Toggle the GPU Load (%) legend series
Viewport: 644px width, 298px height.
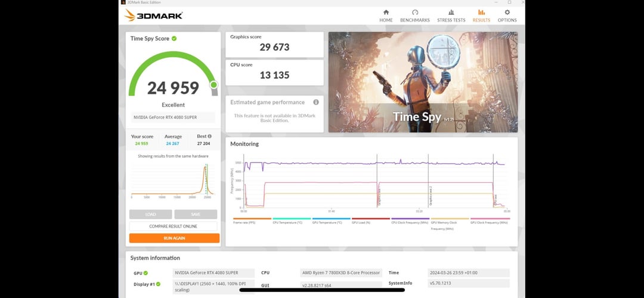pyautogui.click(x=370, y=220)
